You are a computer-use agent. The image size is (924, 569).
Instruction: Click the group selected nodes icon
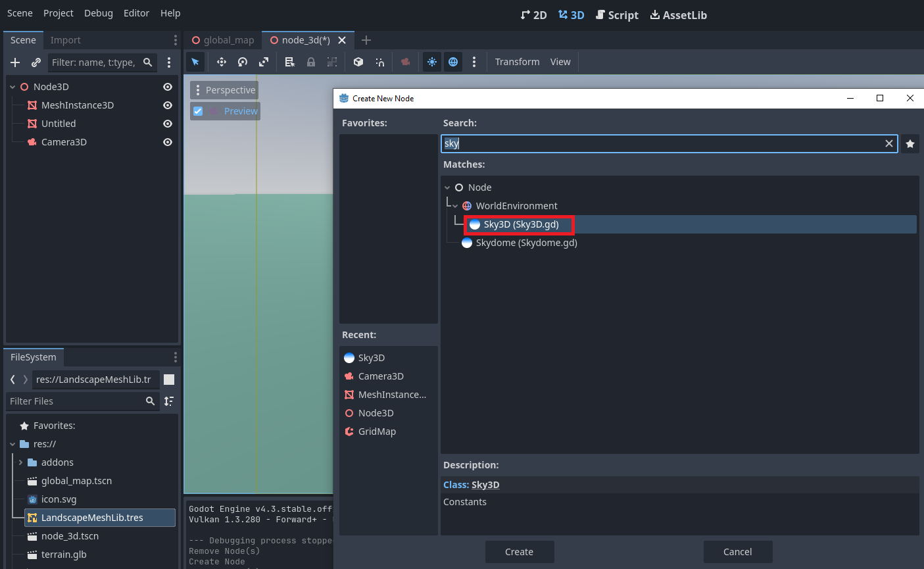click(332, 62)
